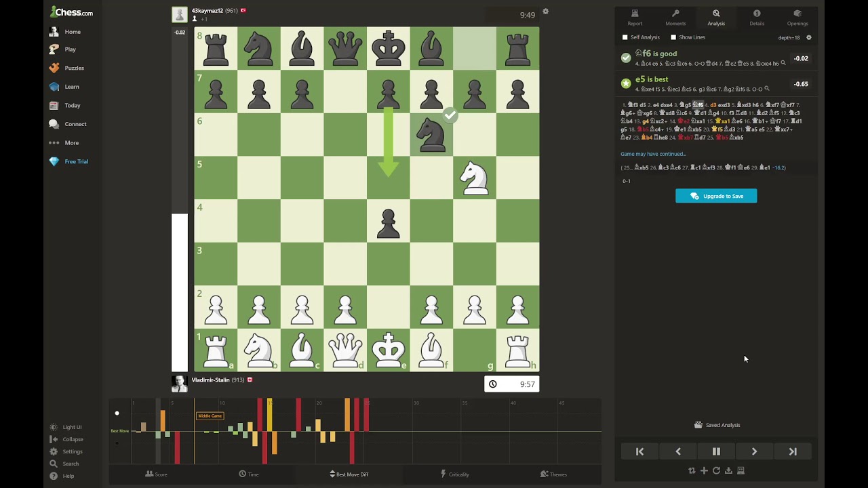The image size is (868, 488).
Task: Select the Best Move Diff graph tab
Action: tap(349, 474)
